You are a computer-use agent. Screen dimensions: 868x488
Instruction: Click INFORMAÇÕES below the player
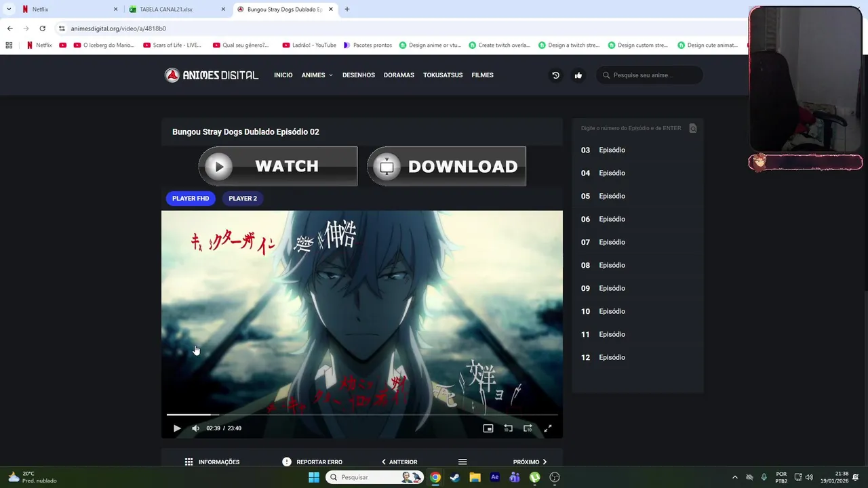click(x=212, y=462)
